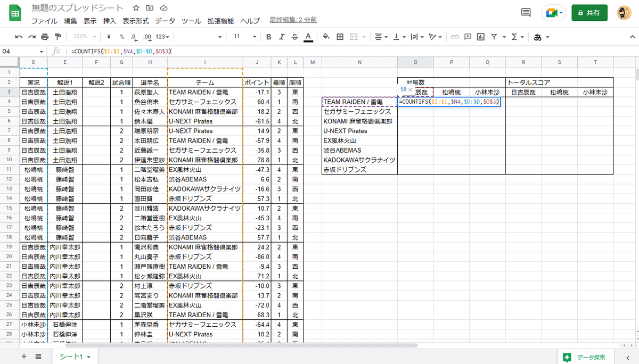Close the formula preview tooltip showing 50
The width and height of the screenshot is (639, 364).
click(410, 90)
